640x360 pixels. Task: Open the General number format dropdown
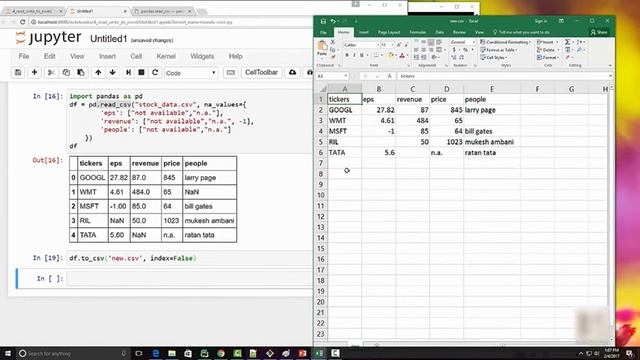click(x=473, y=42)
